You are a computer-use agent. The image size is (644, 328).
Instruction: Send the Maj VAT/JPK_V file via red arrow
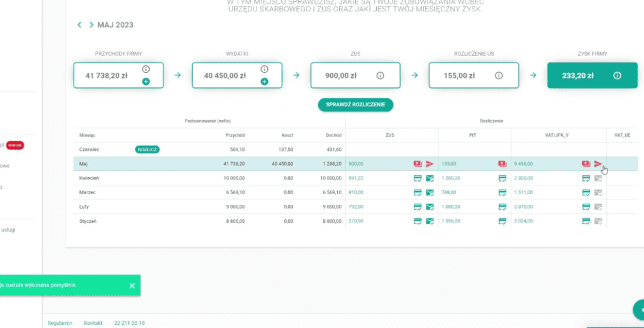[598, 164]
